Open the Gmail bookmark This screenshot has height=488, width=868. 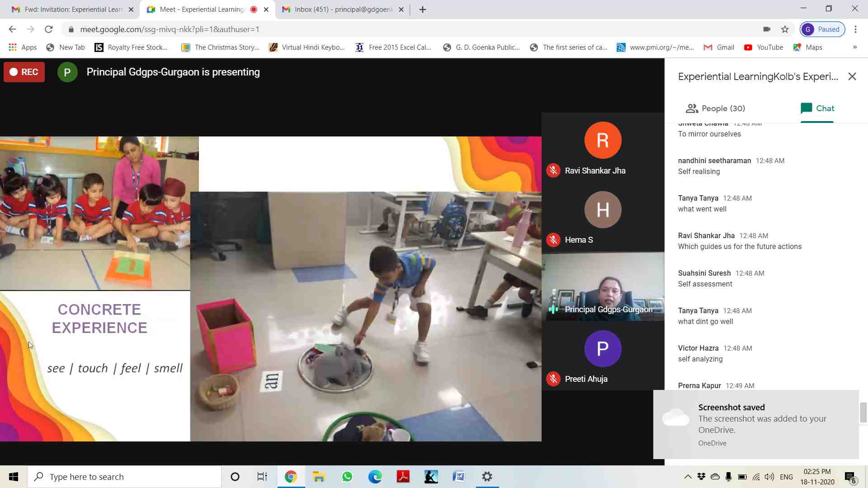(719, 47)
